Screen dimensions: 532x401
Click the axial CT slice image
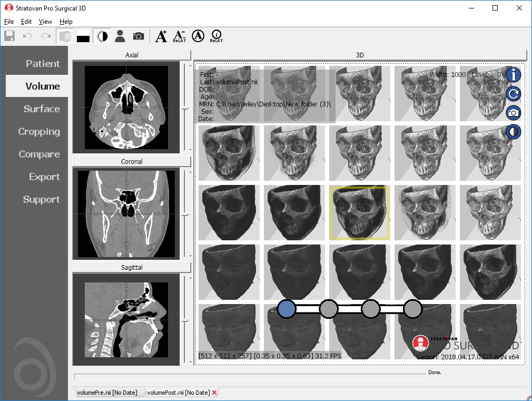pyautogui.click(x=126, y=107)
